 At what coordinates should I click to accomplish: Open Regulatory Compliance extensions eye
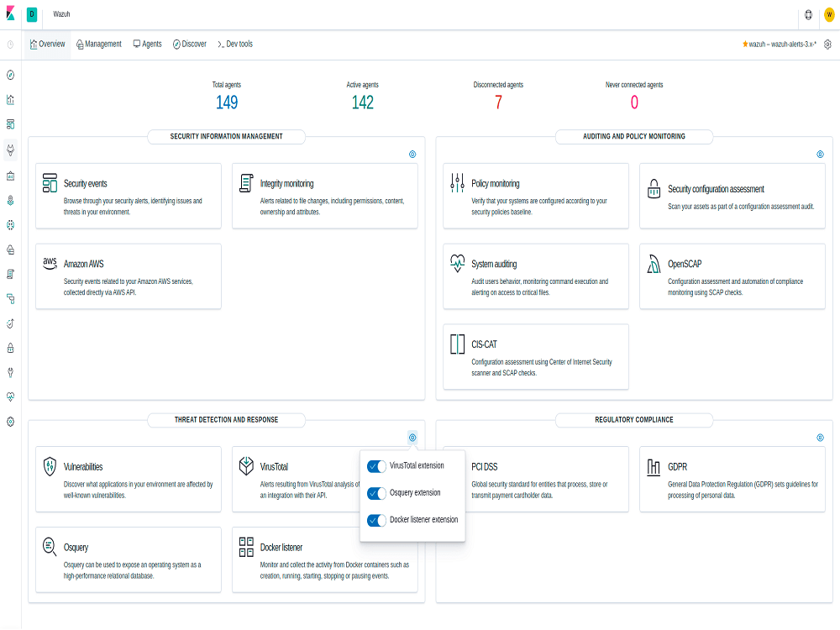[x=820, y=438]
